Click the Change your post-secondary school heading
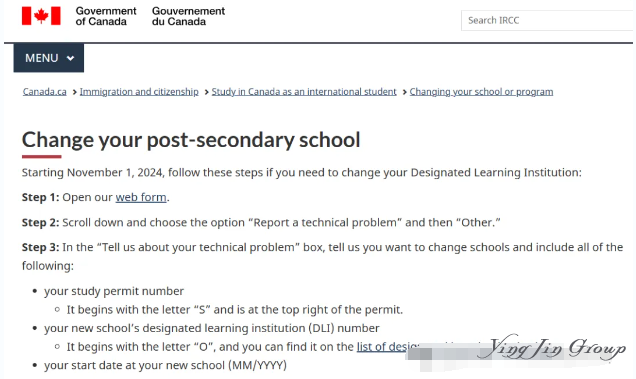Screen dimensions: 636x379 (191, 140)
